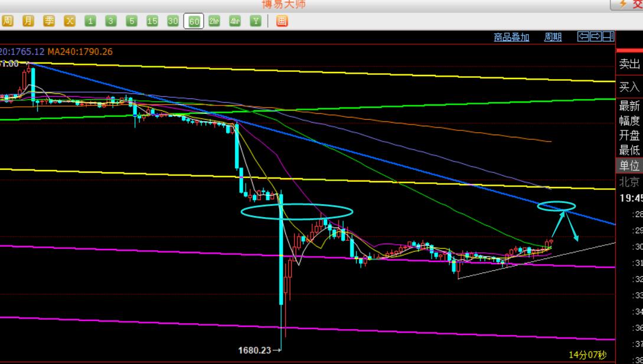Click the lightning trade button

coord(626,4)
